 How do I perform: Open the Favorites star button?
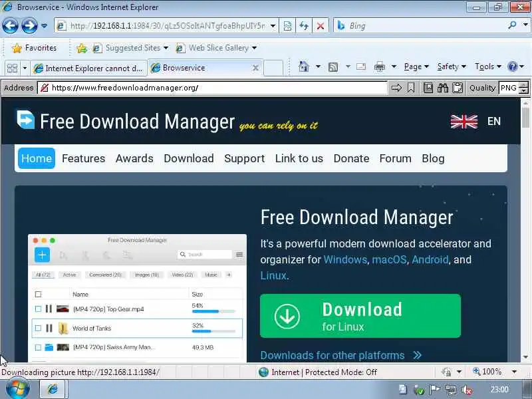click(35, 48)
